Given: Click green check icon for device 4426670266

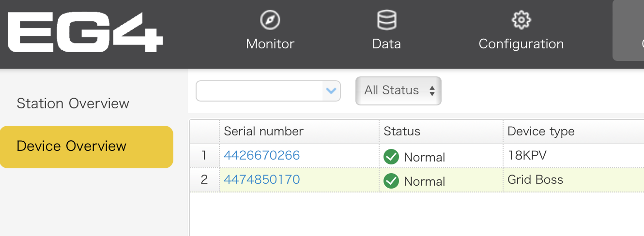Looking at the screenshot, I should coord(391,157).
